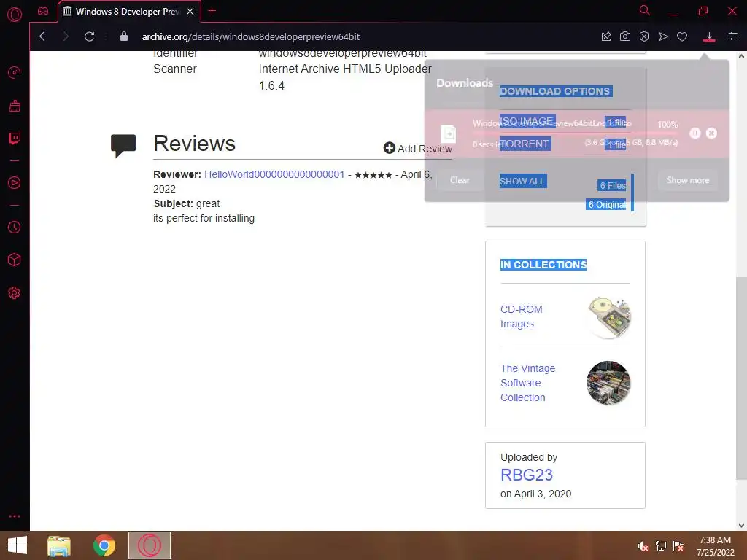Viewport: 747px width, 560px height.
Task: Click the scrollbar up arrow
Action: [x=741, y=55]
